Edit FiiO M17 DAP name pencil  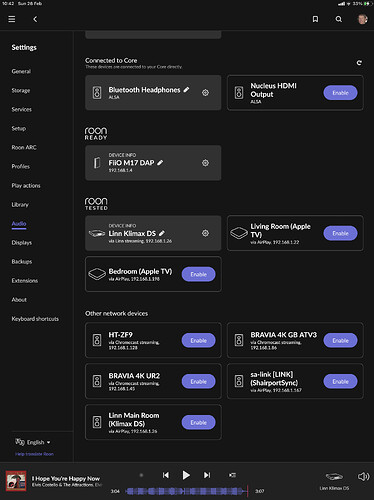click(160, 163)
